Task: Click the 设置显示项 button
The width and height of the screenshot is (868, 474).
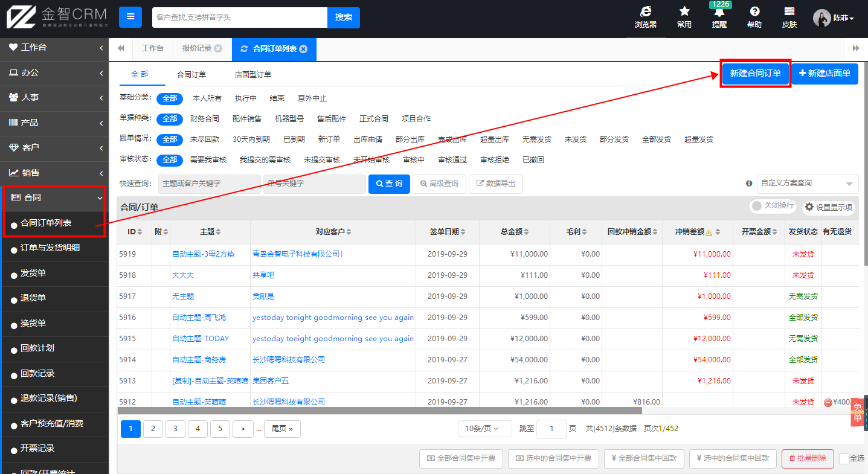Action: tap(829, 207)
